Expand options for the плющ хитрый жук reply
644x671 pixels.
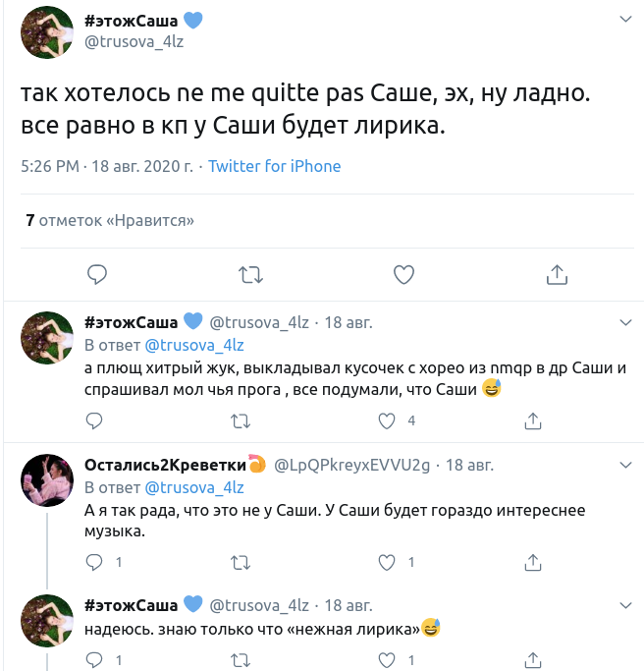(x=625, y=322)
